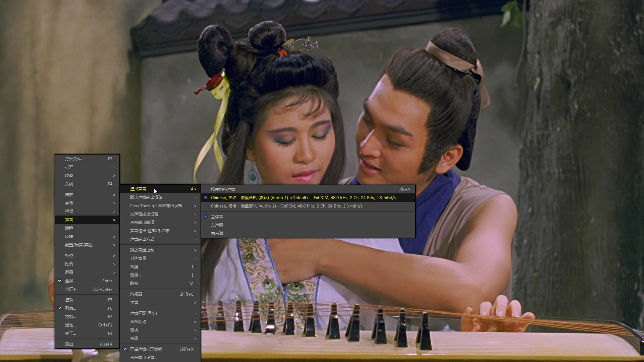Open 声音输出方式 submenu
Image resolution: width=644 pixels, height=362 pixels.
pos(160,239)
